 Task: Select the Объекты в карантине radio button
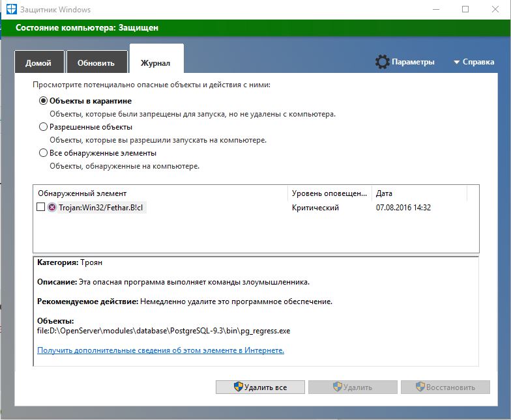44,101
